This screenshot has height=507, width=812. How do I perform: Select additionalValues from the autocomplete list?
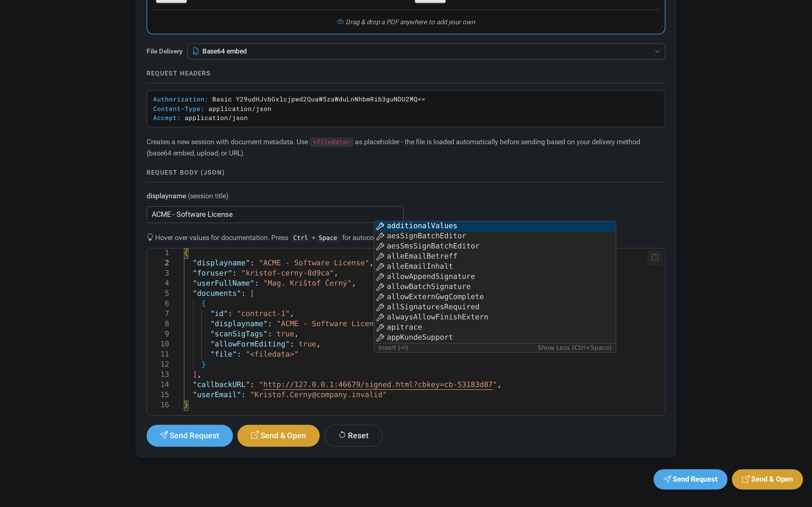(422, 225)
